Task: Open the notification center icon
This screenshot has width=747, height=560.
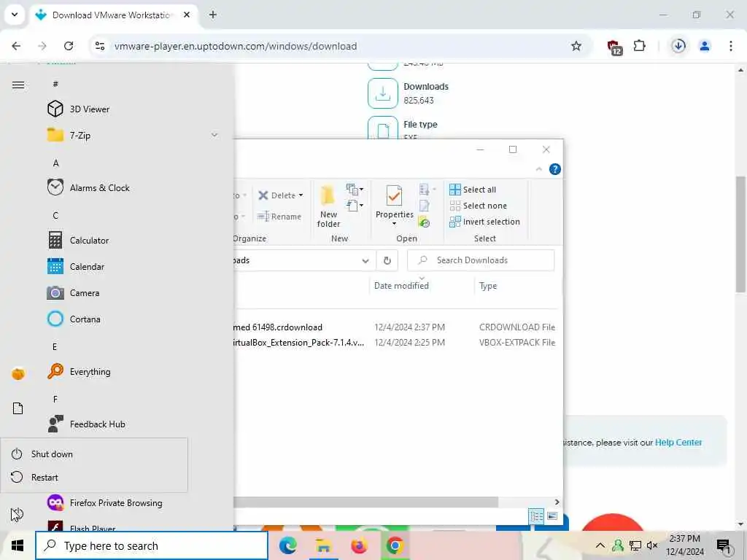Action: [x=724, y=547]
